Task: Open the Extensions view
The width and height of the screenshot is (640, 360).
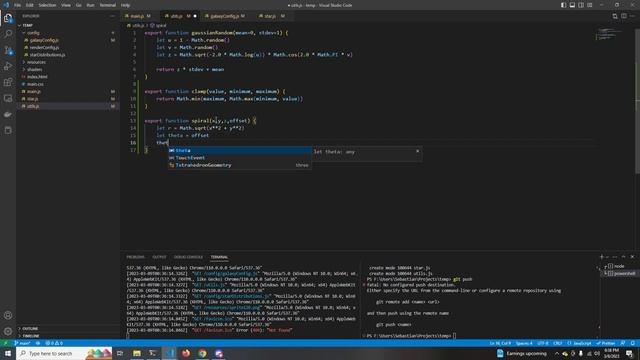Action: pos(8,82)
